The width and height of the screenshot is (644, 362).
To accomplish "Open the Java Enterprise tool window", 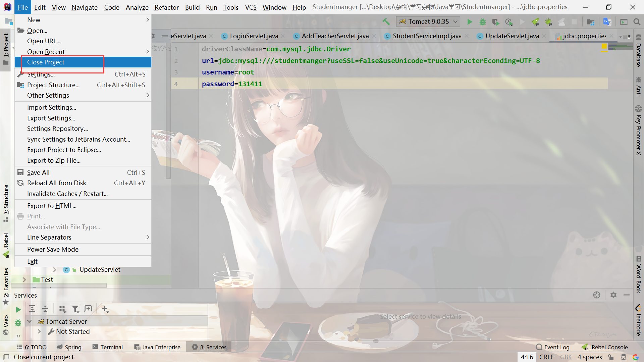I will [157, 347].
